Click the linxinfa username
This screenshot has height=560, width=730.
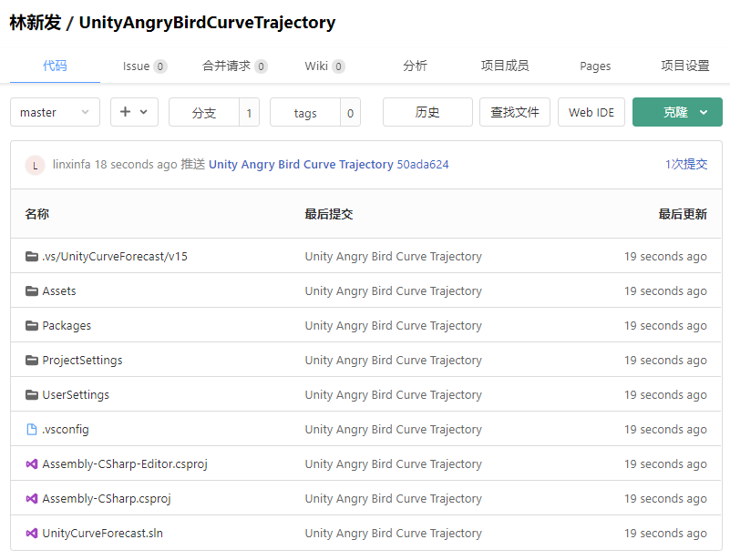(72, 164)
